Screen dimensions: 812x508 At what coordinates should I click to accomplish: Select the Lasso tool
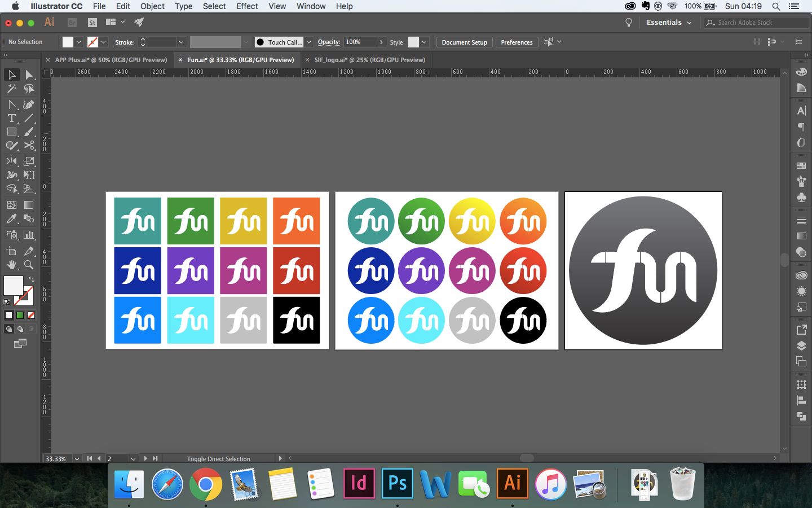coord(29,89)
